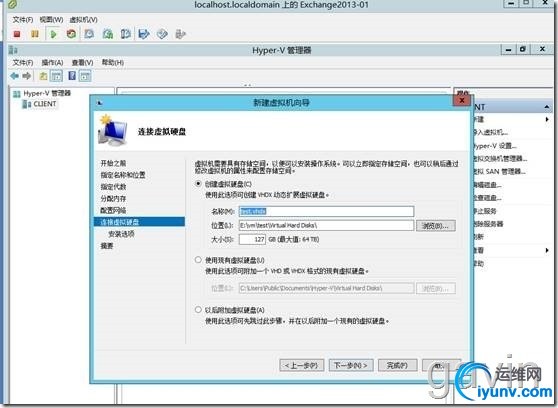Screen dimensions: 558x408
Task: Click 刷新 action in actions pane
Action: (479, 237)
